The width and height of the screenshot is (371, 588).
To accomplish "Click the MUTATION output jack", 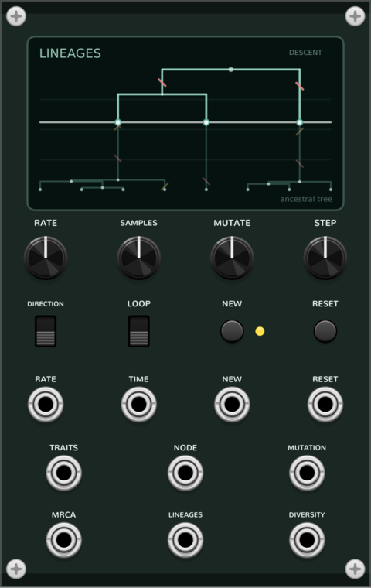I will pyautogui.click(x=307, y=473).
